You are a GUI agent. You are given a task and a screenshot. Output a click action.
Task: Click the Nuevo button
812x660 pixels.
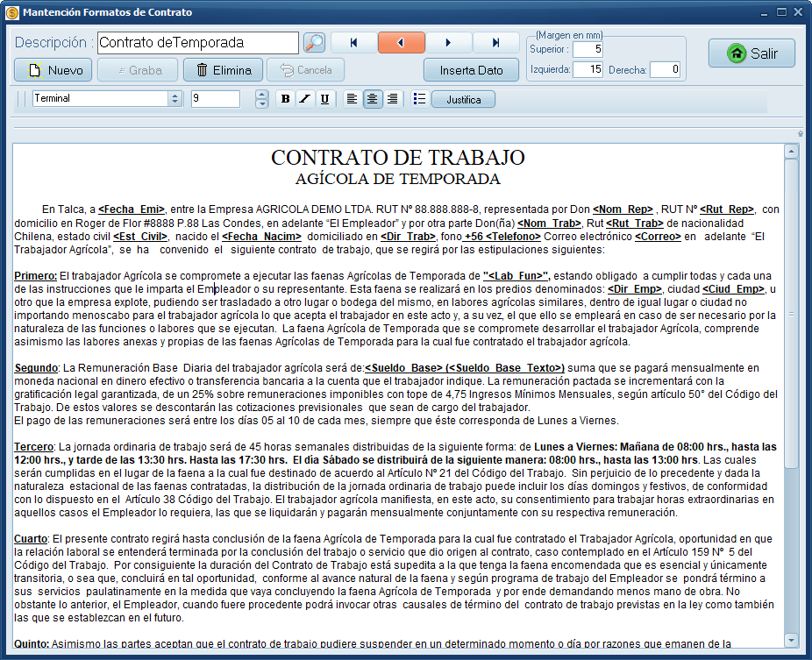click(53, 70)
